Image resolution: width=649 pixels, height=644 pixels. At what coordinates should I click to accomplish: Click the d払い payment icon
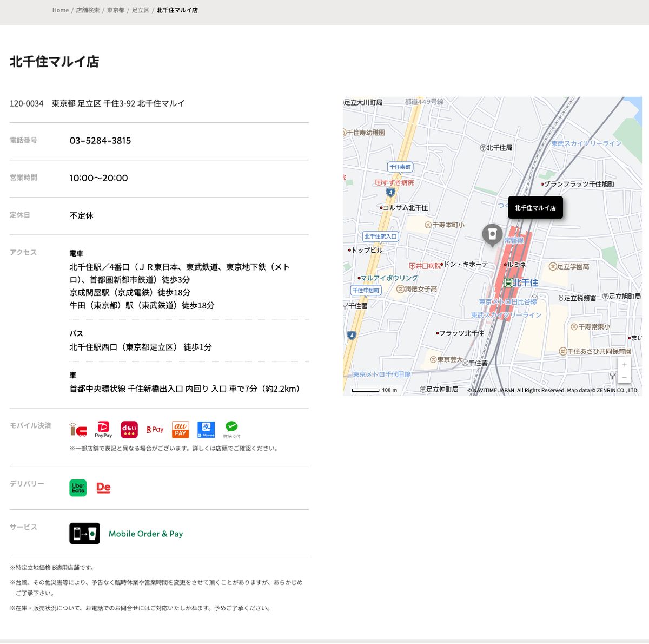(x=129, y=430)
